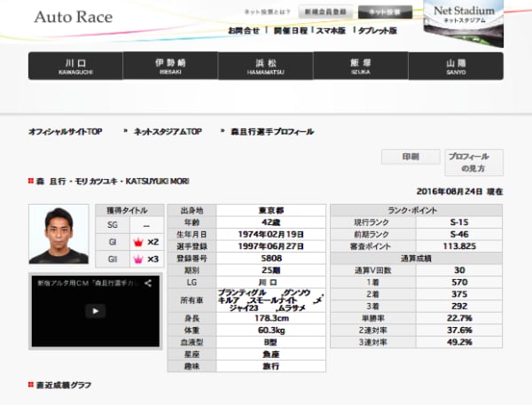
Task: Click the 東京都 birthplace value
Action: (x=271, y=211)
